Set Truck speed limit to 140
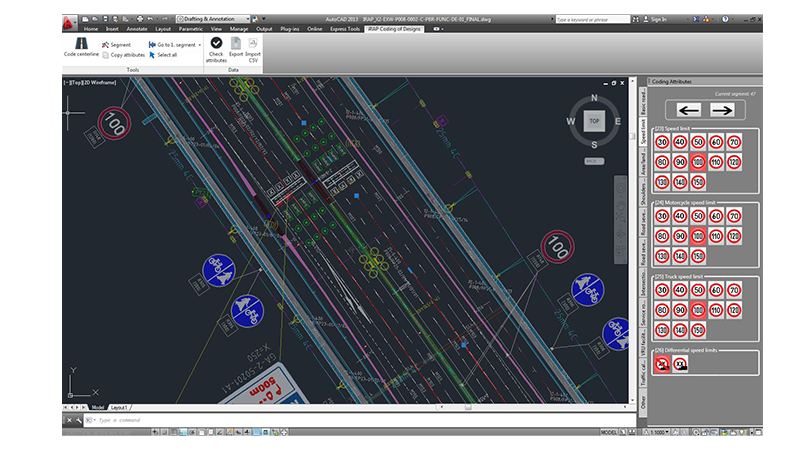 (680, 330)
